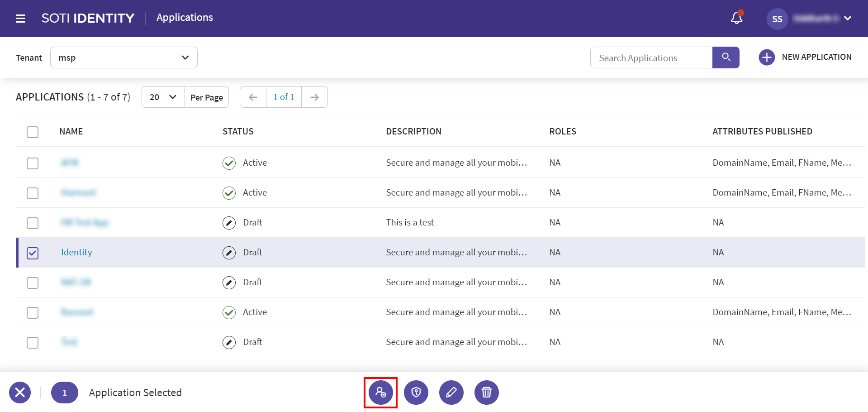Click the 1 of 1 page indicator
The image size is (868, 412).
pos(284,97)
